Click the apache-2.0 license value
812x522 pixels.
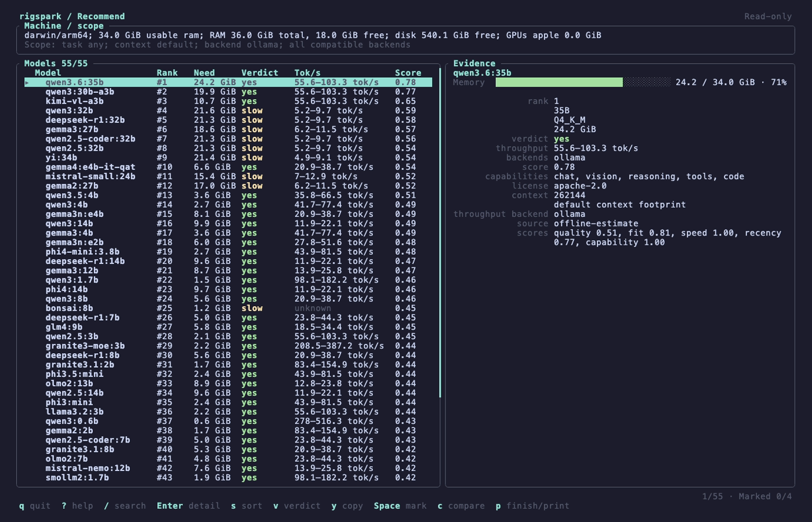[x=580, y=186]
